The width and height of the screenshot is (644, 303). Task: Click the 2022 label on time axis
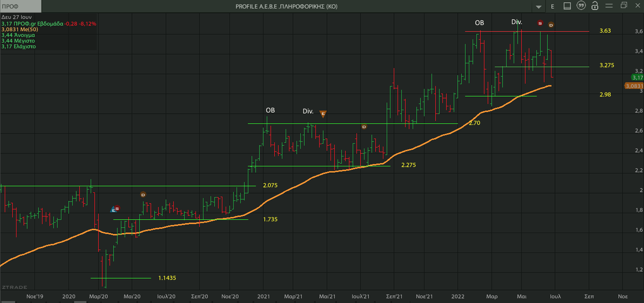(458, 296)
